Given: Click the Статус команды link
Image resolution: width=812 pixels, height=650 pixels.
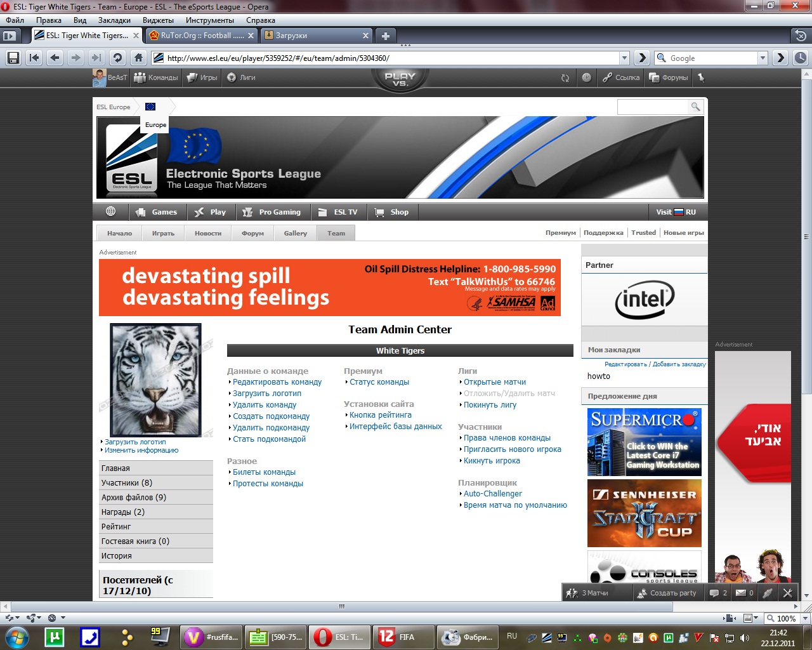Looking at the screenshot, I should pyautogui.click(x=379, y=382).
